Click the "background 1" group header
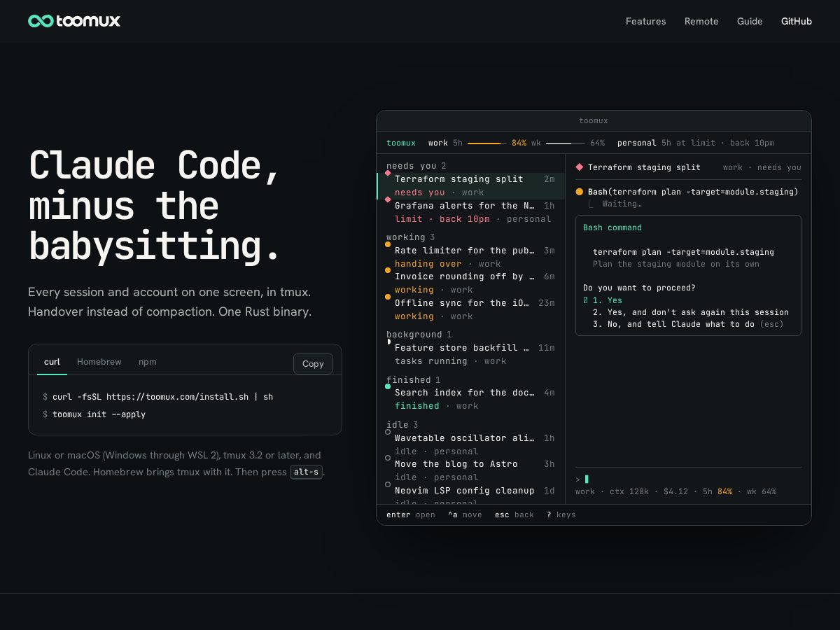Viewport: 840px width, 630px height. 419,335
